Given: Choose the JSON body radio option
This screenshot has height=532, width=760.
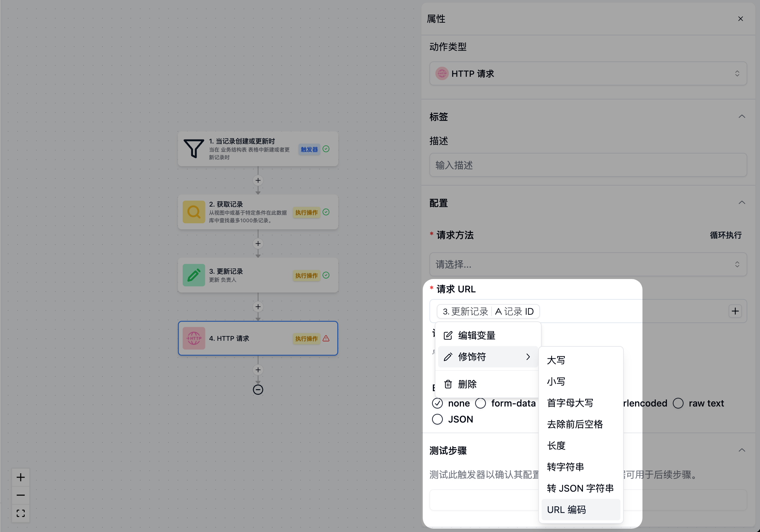Looking at the screenshot, I should click(x=437, y=419).
